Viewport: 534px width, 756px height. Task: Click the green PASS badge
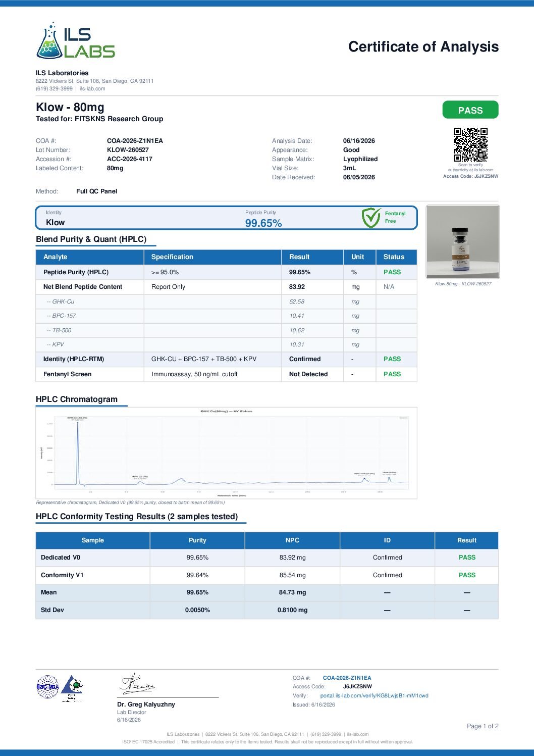tap(470, 110)
